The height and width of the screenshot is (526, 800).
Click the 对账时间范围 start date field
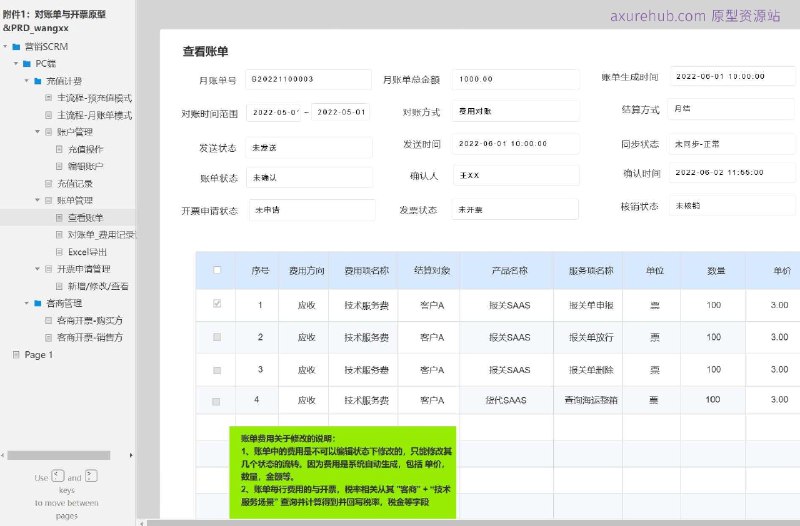273,112
